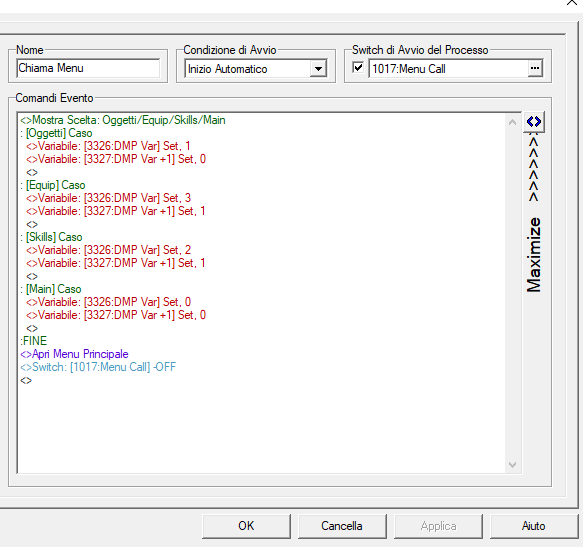Select the [Main] Caso line
The height and width of the screenshot is (547, 583).
coord(51,289)
